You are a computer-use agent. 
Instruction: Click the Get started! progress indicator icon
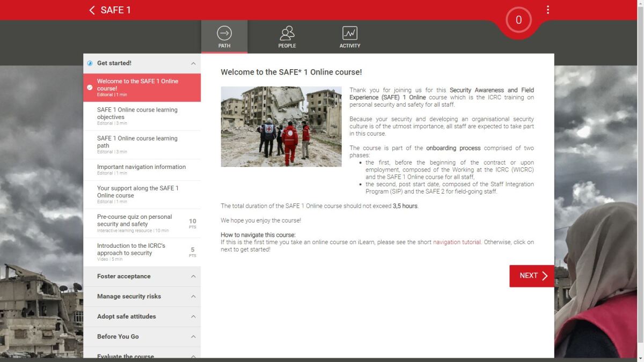click(x=90, y=63)
